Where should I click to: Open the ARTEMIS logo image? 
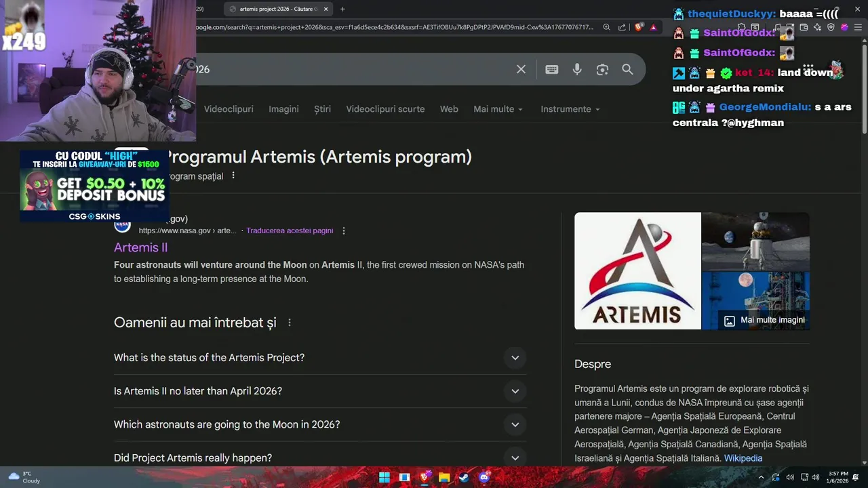click(x=637, y=271)
